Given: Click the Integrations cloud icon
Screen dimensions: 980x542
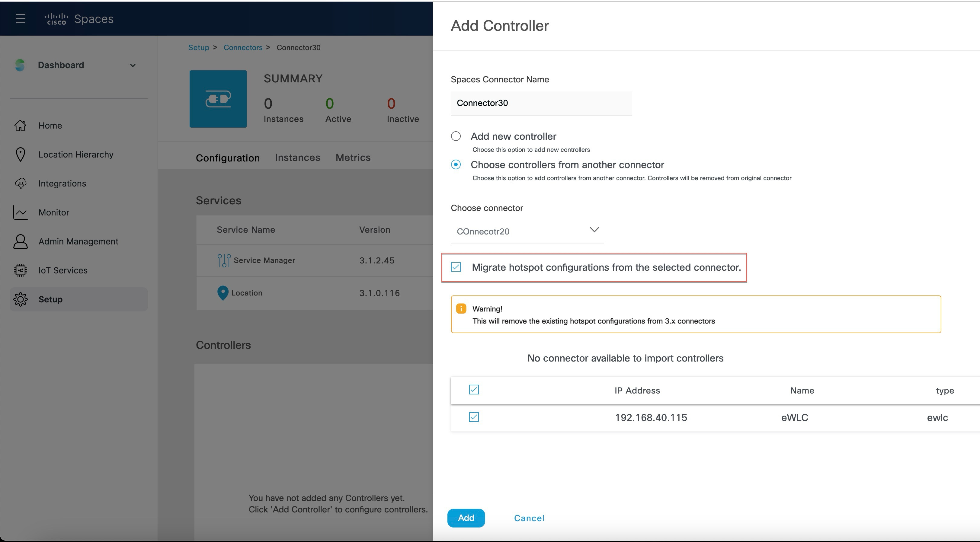Looking at the screenshot, I should (20, 183).
